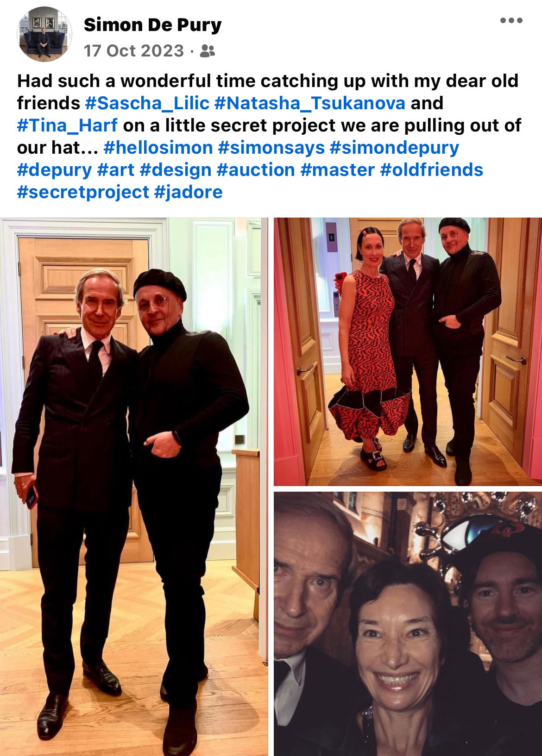Open the three-dots post options menu
Screen dimensions: 542x756
pos(511,20)
